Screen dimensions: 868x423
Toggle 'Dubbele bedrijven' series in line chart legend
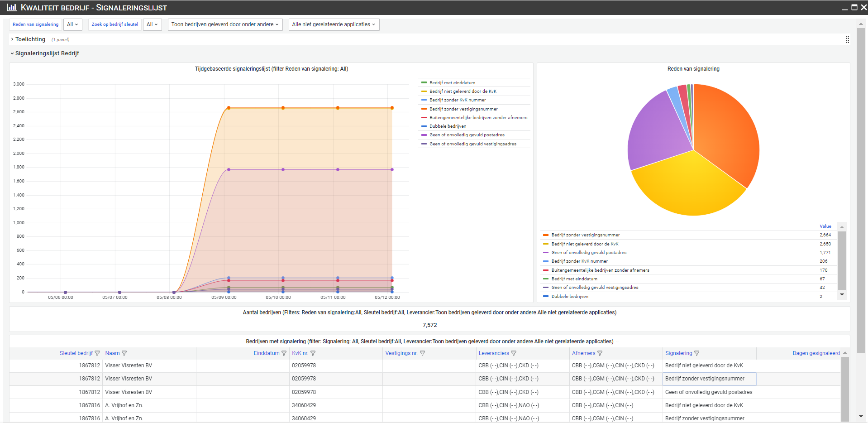pyautogui.click(x=448, y=126)
